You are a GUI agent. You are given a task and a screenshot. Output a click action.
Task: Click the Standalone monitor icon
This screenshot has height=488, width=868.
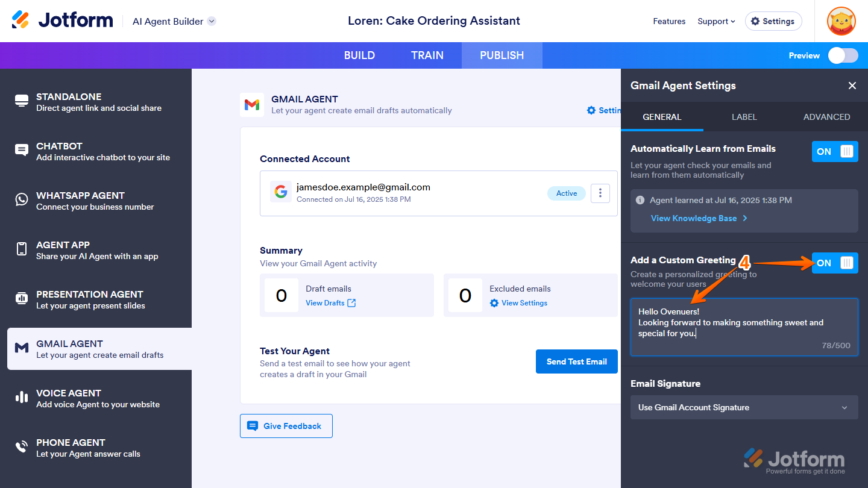[22, 101]
